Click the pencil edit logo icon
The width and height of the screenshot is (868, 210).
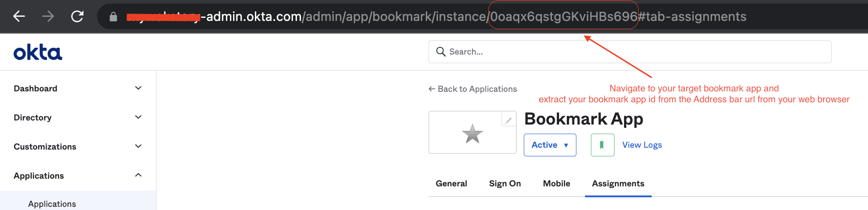point(508,120)
